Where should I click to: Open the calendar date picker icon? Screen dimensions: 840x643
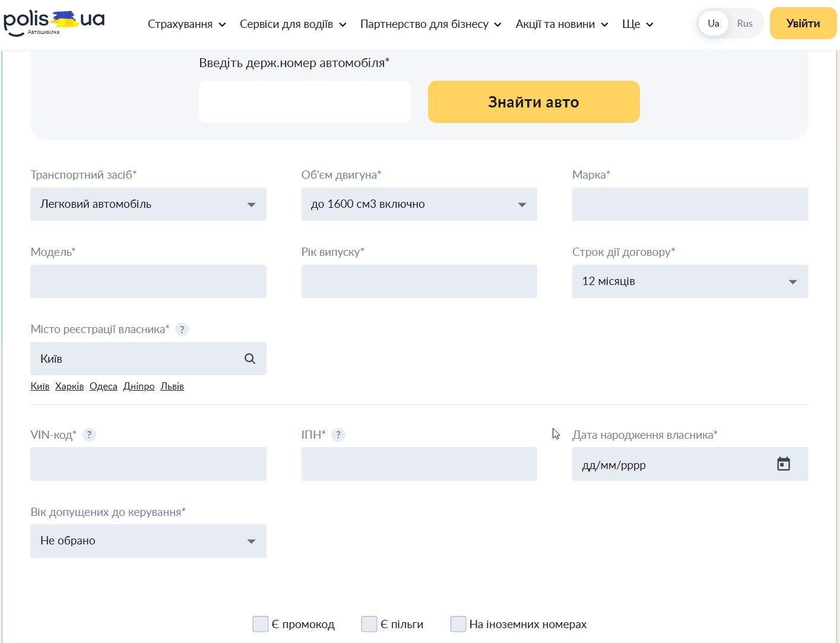pos(783,464)
